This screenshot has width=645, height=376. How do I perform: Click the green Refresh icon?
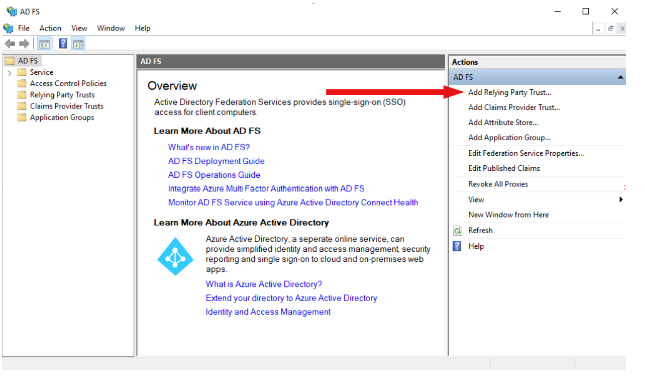(x=457, y=230)
